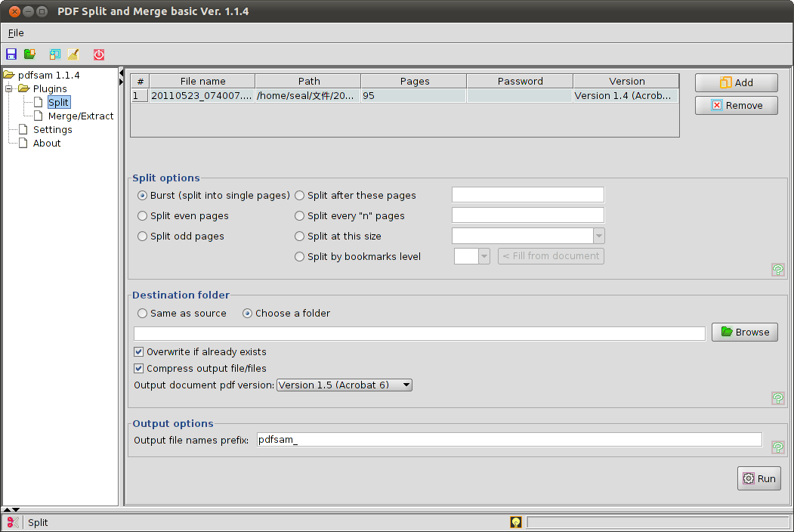Click the help icon in Split options
Image resolution: width=794 pixels, height=532 pixels.
[777, 270]
